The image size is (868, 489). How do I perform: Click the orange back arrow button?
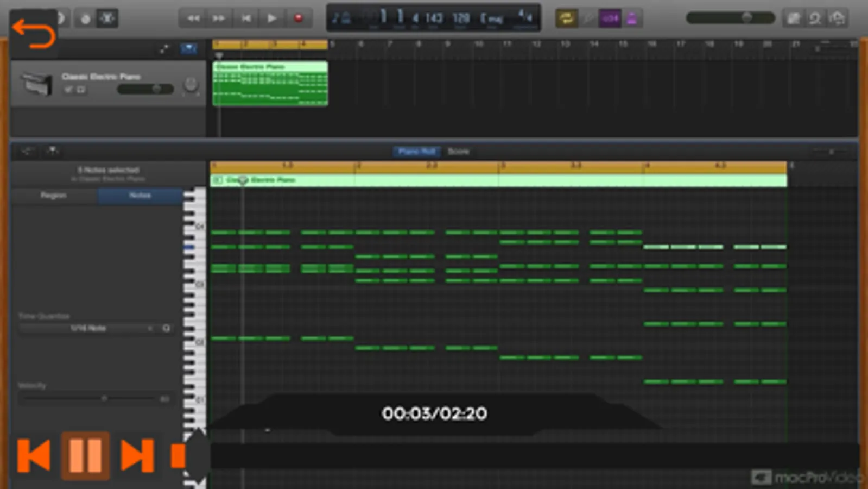(34, 34)
